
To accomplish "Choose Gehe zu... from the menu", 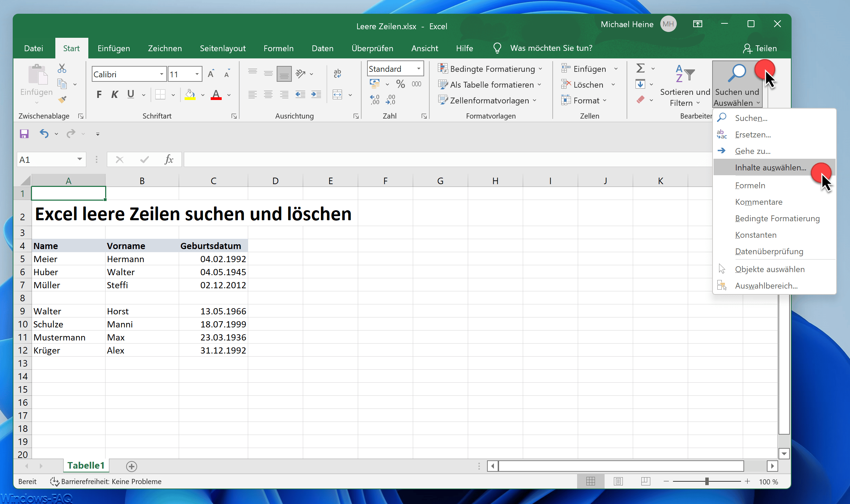I will (x=774, y=151).
